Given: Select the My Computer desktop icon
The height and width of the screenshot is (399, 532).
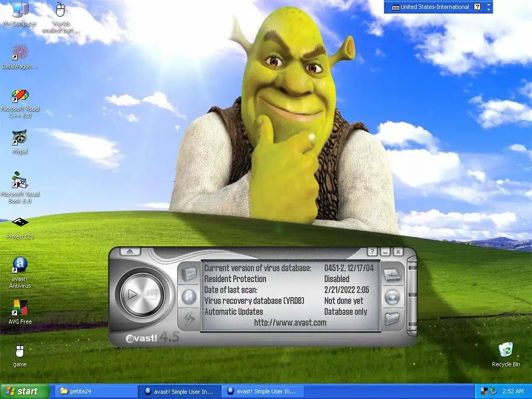Looking at the screenshot, I should pos(20,14).
